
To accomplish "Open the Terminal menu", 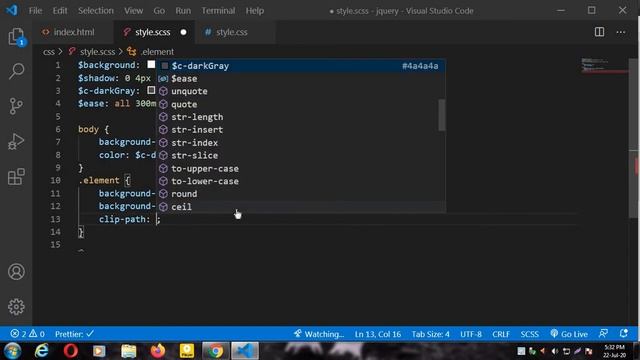I will click(218, 11).
